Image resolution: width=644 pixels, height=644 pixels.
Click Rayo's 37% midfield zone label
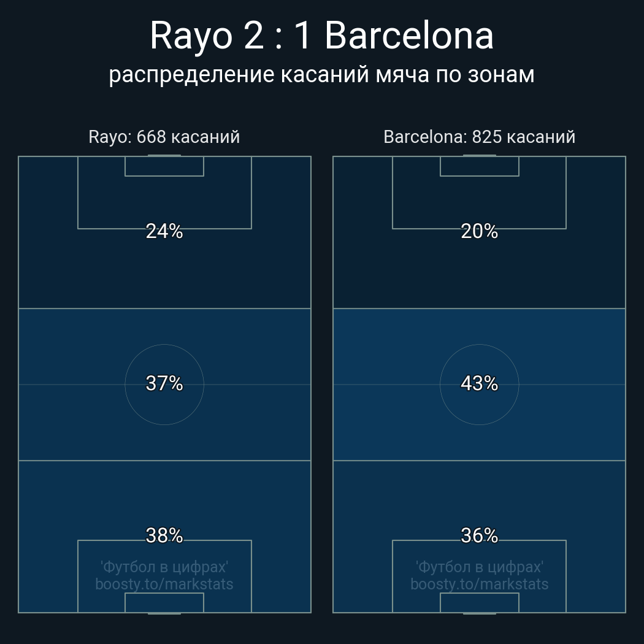point(164,383)
